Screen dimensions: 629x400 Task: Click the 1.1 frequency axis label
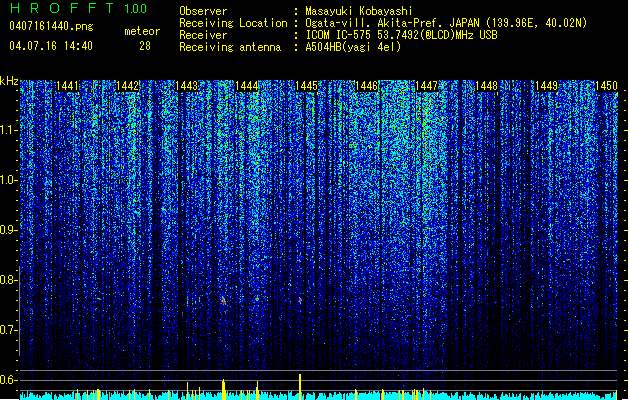pyautogui.click(x=9, y=130)
